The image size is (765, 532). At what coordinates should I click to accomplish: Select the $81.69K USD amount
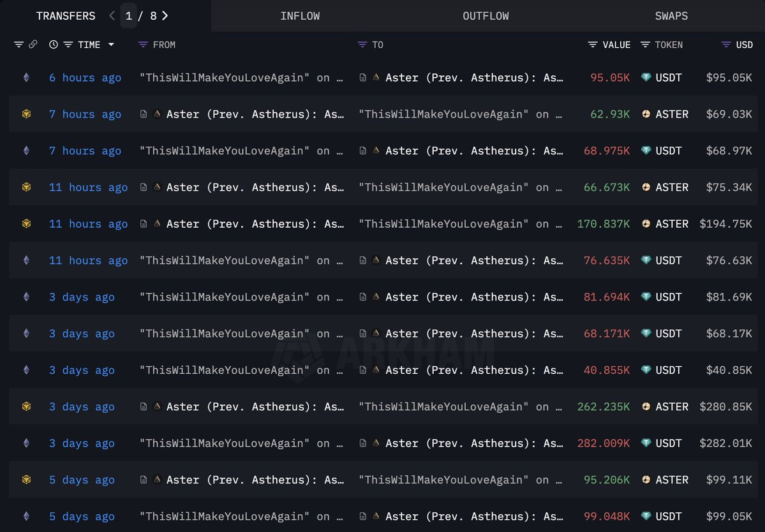[x=729, y=297]
